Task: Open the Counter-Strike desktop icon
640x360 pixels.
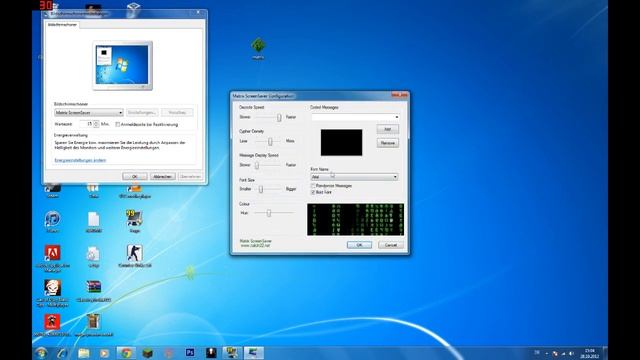Action: pyautogui.click(x=134, y=253)
